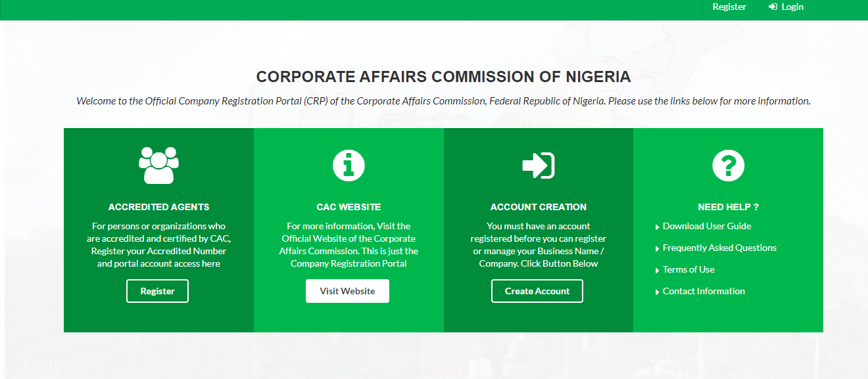Viewport: 868px width, 379px height.
Task: Click the Corporate Affairs Commission of Nigeria heading
Action: coord(443,78)
